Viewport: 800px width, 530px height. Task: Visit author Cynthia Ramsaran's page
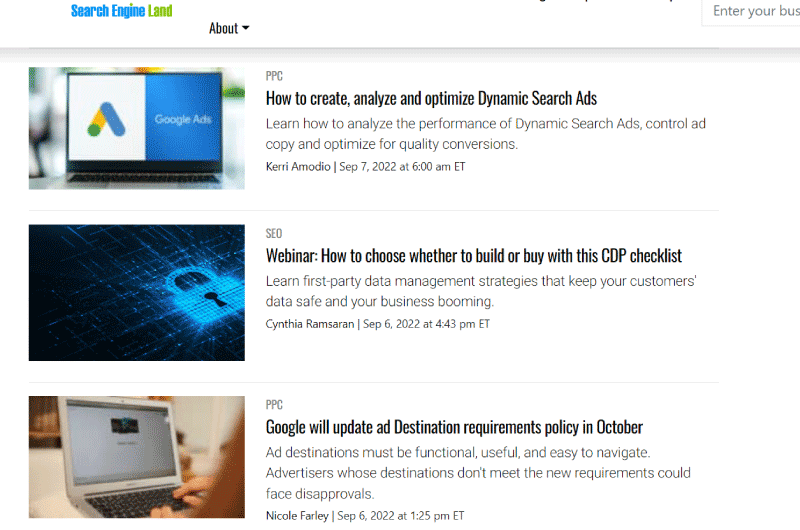tap(310, 324)
